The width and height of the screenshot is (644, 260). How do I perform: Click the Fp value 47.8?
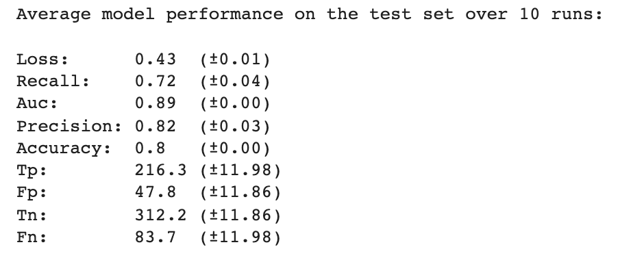(156, 193)
